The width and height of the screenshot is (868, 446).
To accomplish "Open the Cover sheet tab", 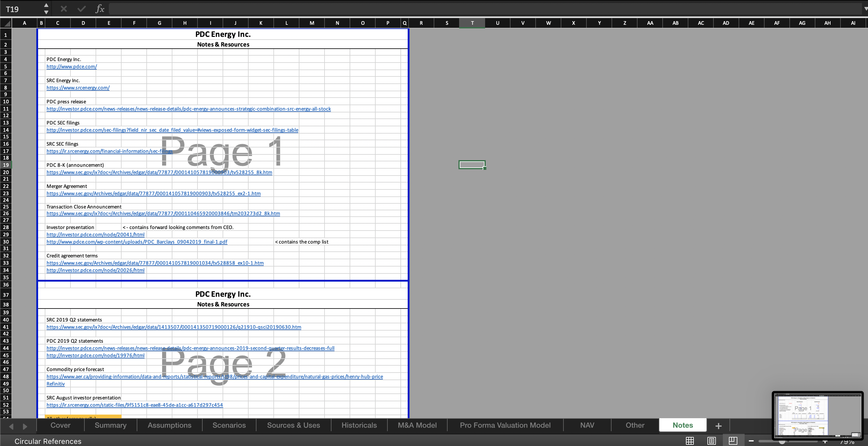I will coord(60,425).
